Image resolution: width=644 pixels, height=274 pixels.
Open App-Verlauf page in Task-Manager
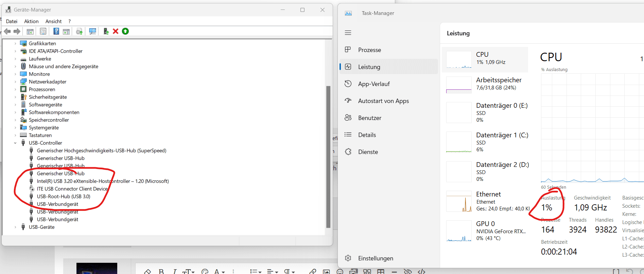[x=388, y=84]
